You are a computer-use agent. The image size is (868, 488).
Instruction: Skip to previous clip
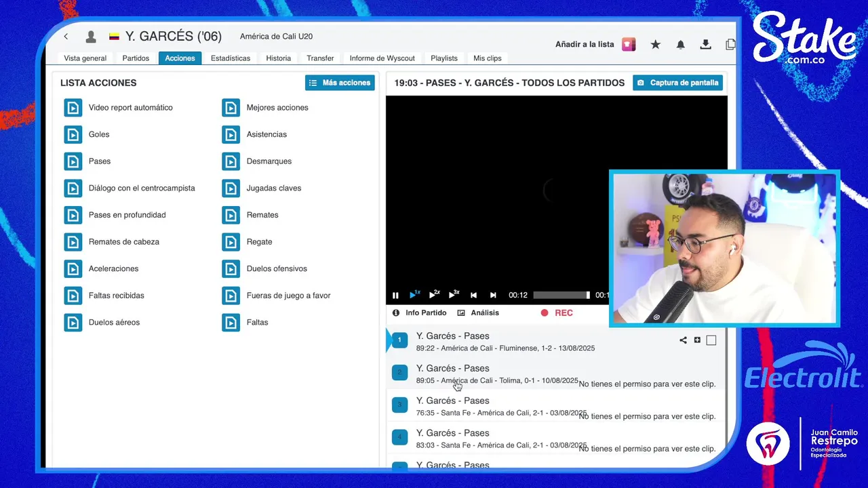coord(473,296)
